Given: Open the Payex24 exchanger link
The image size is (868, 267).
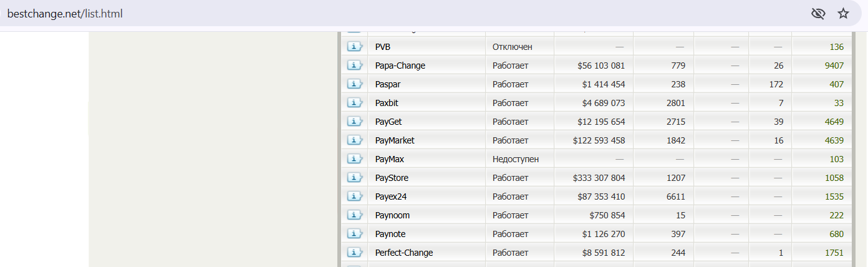Looking at the screenshot, I should tap(391, 197).
